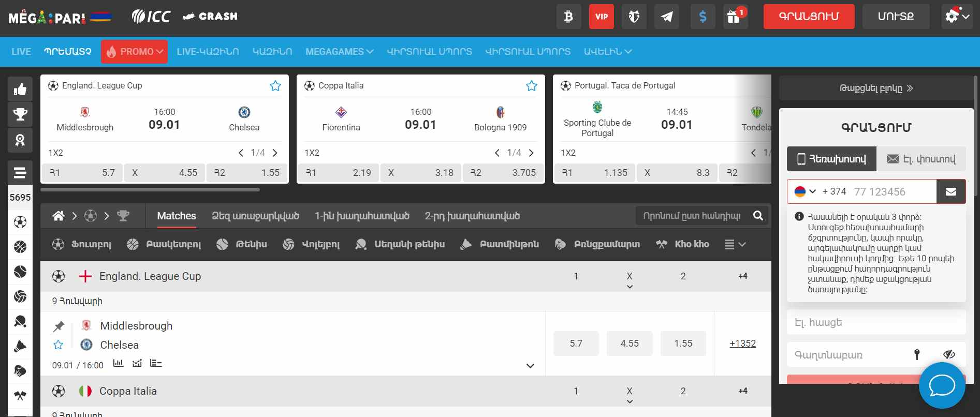Open the hamburger menu icon in sidebar

[20, 173]
